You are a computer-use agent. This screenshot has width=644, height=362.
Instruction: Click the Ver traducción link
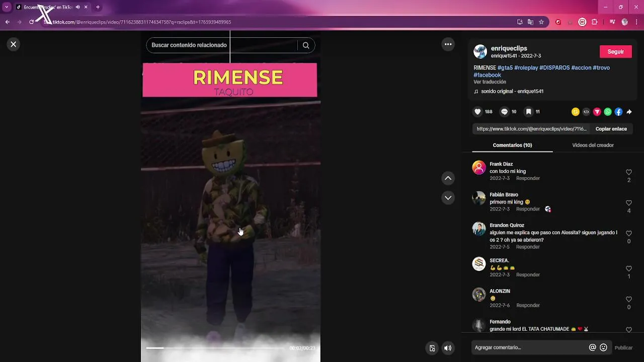click(490, 82)
